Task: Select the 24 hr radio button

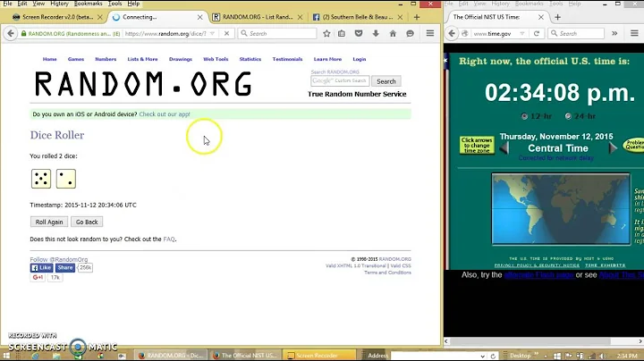Action: pos(568,116)
